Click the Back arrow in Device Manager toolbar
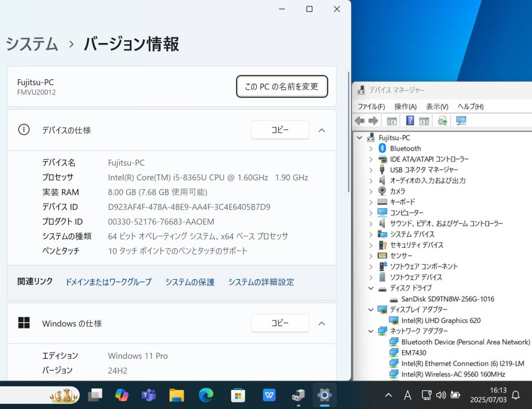The height and width of the screenshot is (409, 532). (x=360, y=121)
